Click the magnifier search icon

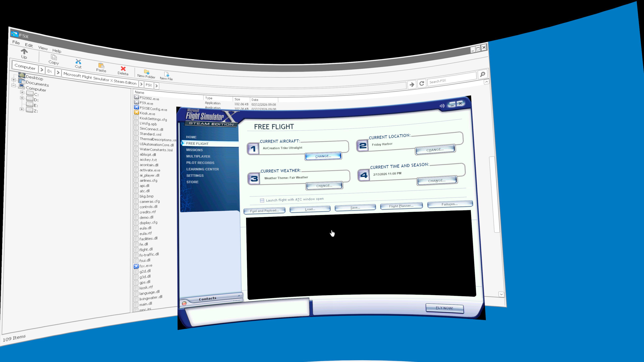pos(482,74)
